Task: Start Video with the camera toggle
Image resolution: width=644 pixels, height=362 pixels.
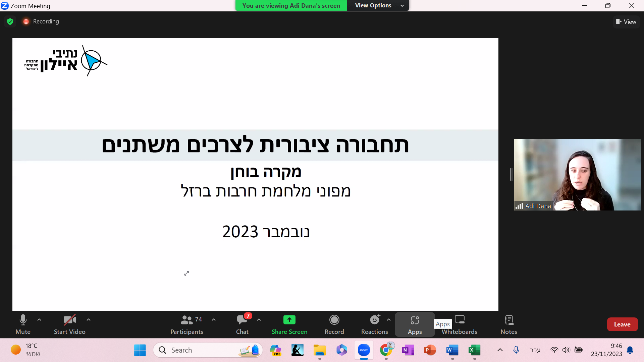Action: [70, 324]
